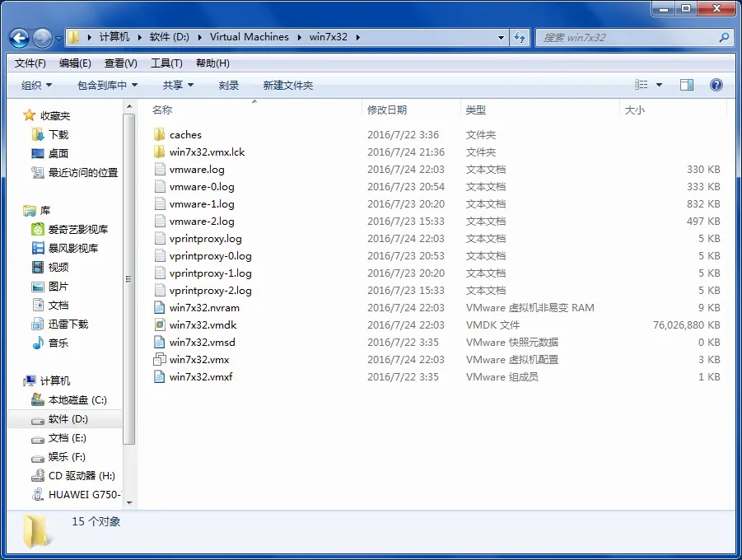The height and width of the screenshot is (560, 742).
Task: Select the vmware.log file icon
Action: point(160,170)
